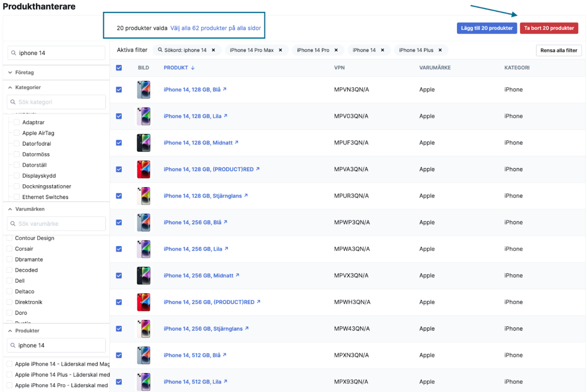Remove the iPhone 14 Plus filter chip
The height and width of the screenshot is (392, 587).
click(440, 50)
